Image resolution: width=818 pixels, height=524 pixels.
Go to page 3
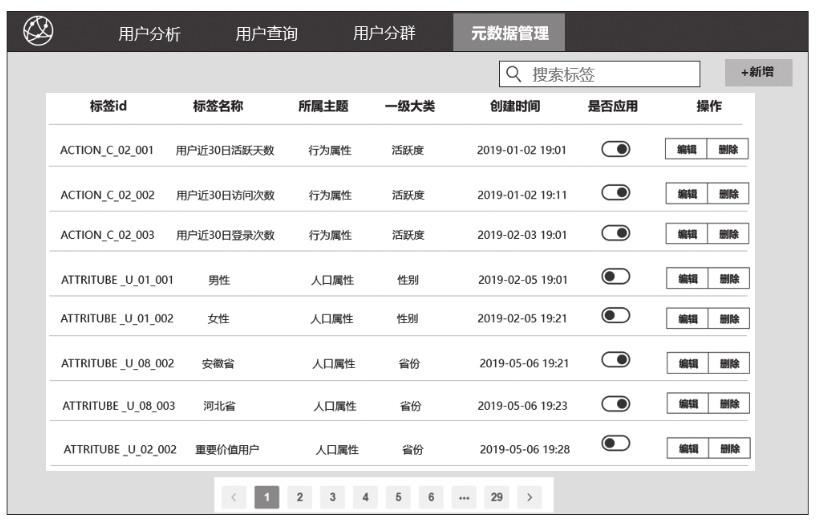[332, 497]
